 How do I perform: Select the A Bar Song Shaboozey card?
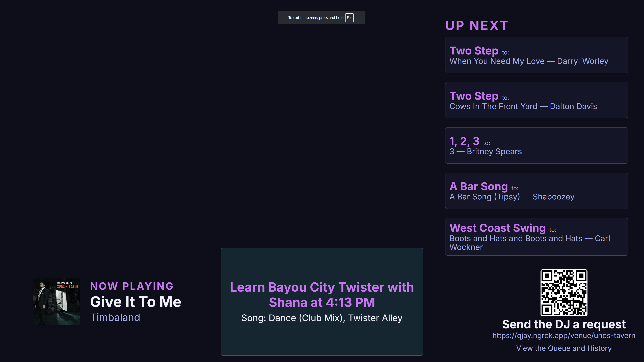coord(536,191)
